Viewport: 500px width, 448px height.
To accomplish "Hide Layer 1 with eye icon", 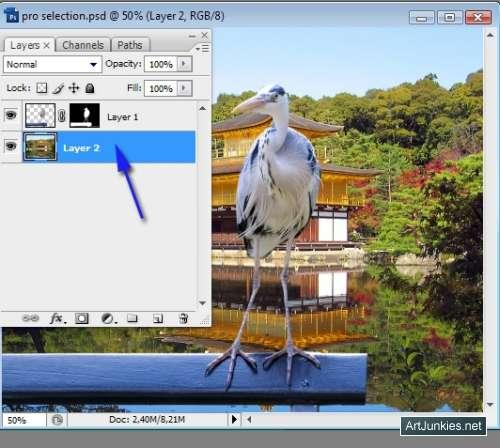I will pos(11,115).
